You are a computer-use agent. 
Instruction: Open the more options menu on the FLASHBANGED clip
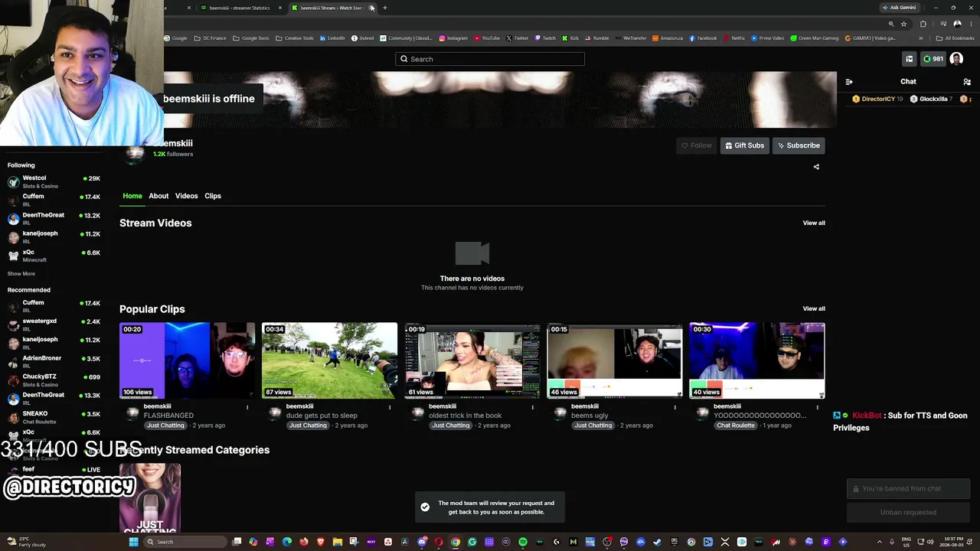click(x=247, y=407)
